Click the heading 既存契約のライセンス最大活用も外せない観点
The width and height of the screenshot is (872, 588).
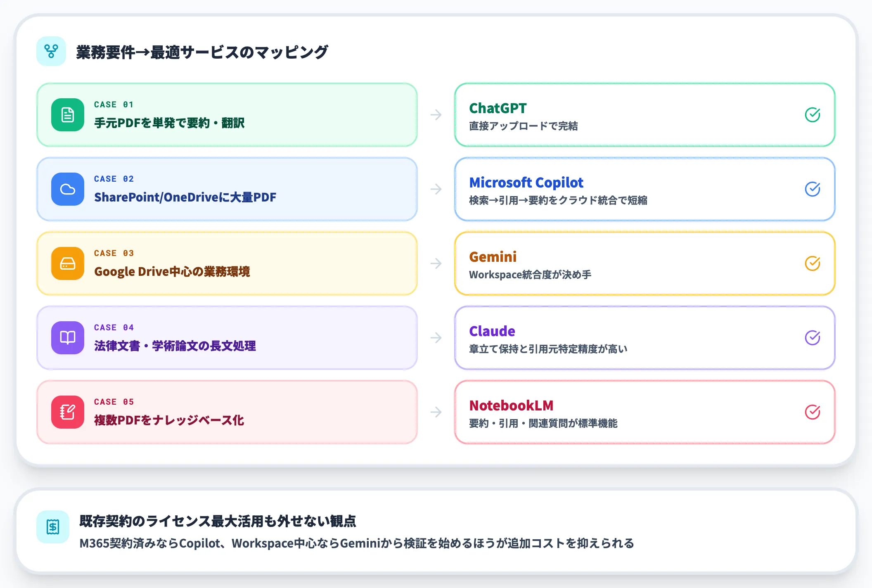tap(218, 521)
